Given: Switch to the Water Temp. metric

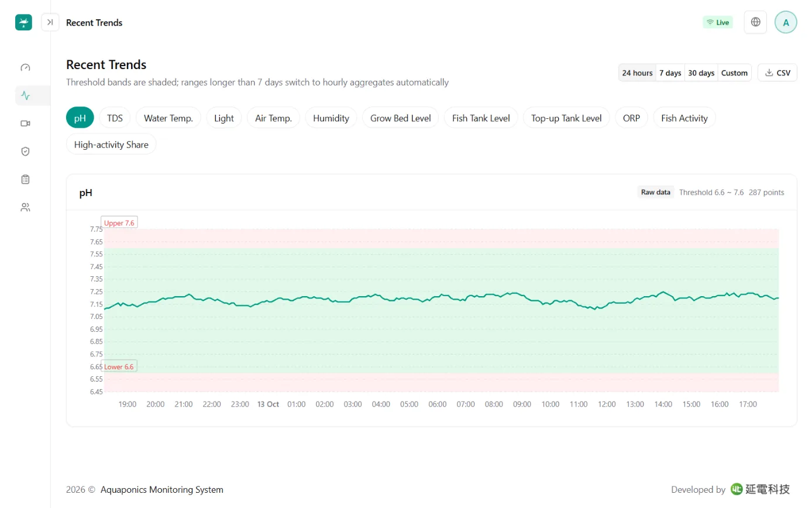Looking at the screenshot, I should pyautogui.click(x=168, y=118).
